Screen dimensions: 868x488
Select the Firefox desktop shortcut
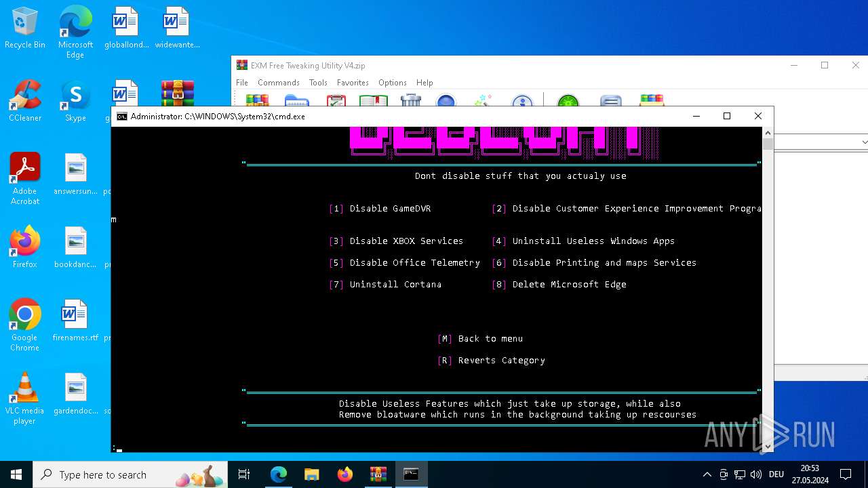25,247
